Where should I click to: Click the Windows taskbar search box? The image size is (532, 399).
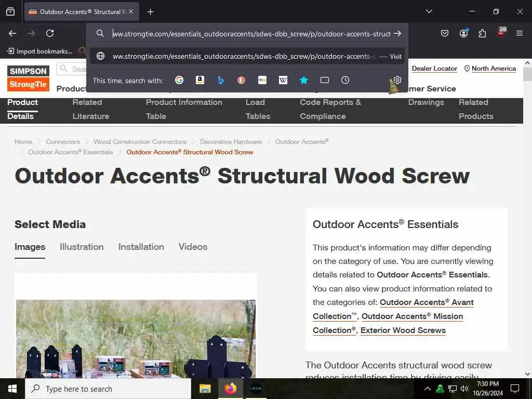(x=108, y=389)
